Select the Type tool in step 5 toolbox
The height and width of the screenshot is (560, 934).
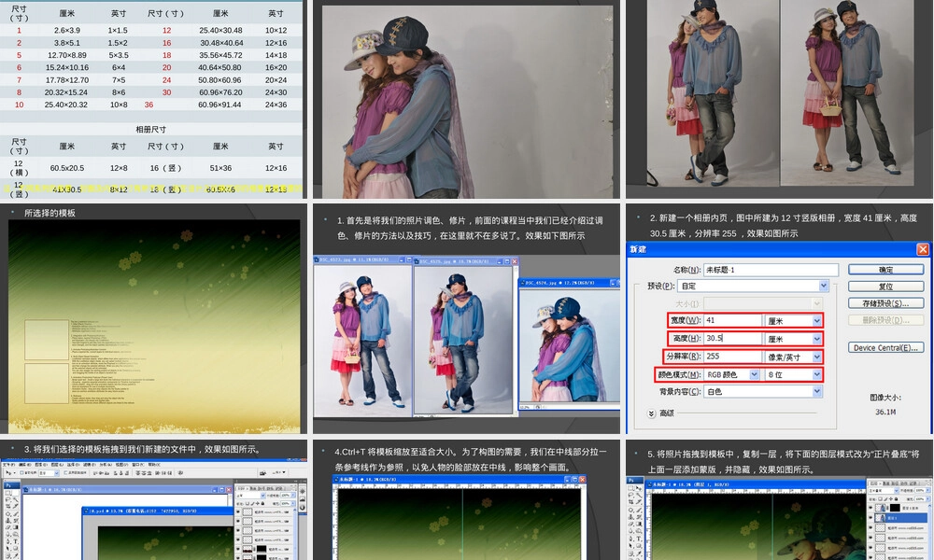pos(639,539)
